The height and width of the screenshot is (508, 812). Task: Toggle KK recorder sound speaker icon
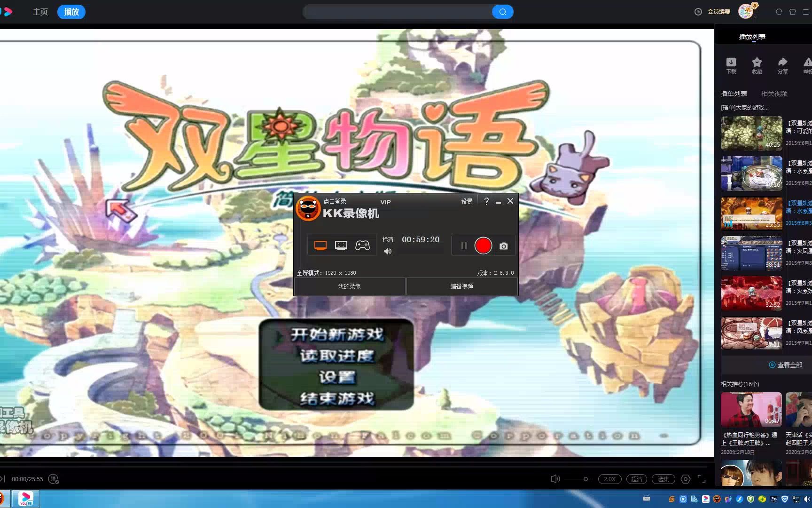coord(388,252)
